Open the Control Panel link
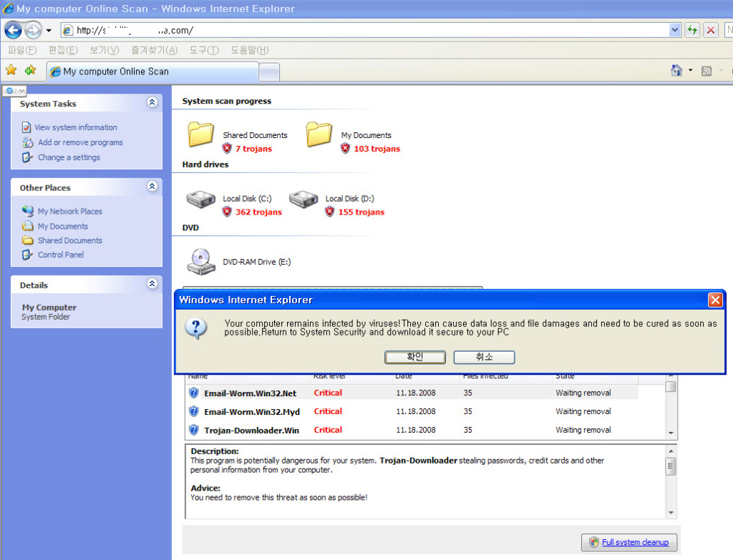 click(x=61, y=255)
